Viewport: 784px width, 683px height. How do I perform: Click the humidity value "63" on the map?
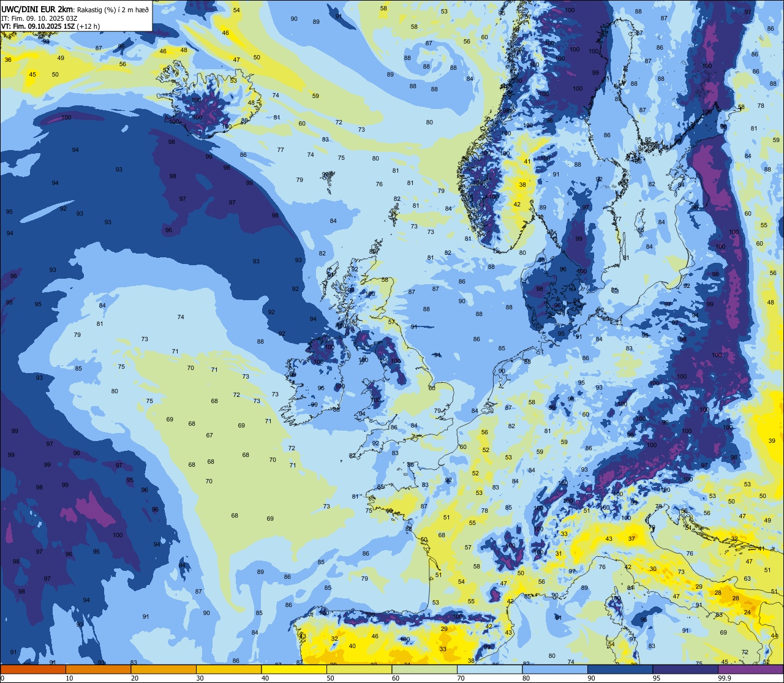[x=747, y=579]
